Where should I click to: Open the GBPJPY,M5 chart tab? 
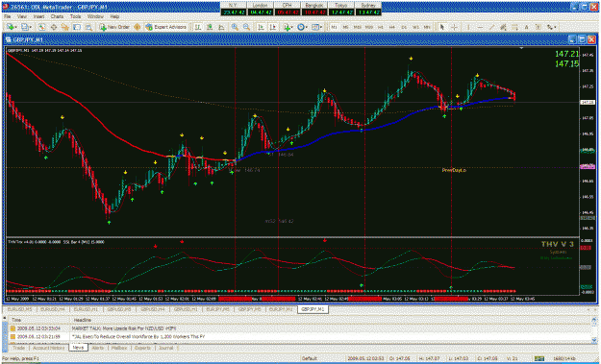249,309
